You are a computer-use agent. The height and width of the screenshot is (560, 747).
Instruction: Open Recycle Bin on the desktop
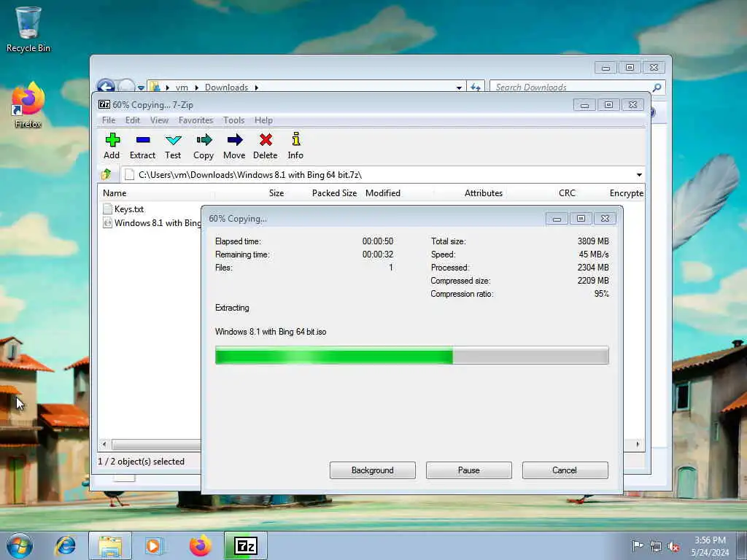click(28, 29)
